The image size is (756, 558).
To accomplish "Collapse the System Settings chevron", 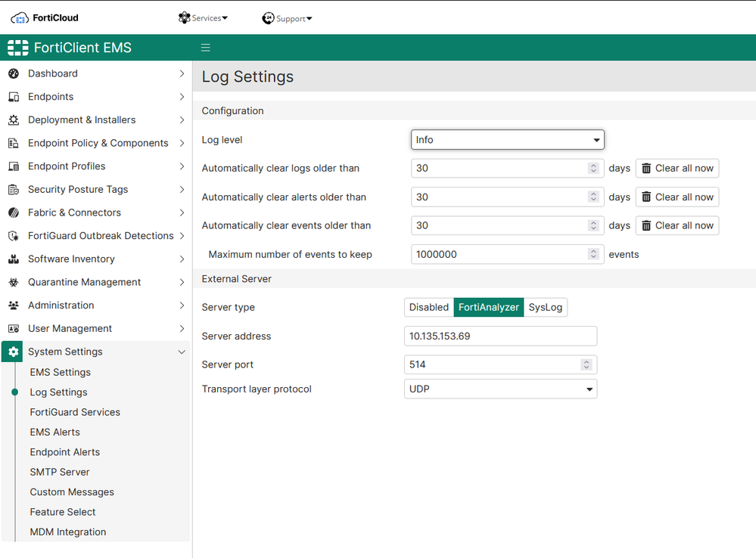I will pyautogui.click(x=182, y=352).
